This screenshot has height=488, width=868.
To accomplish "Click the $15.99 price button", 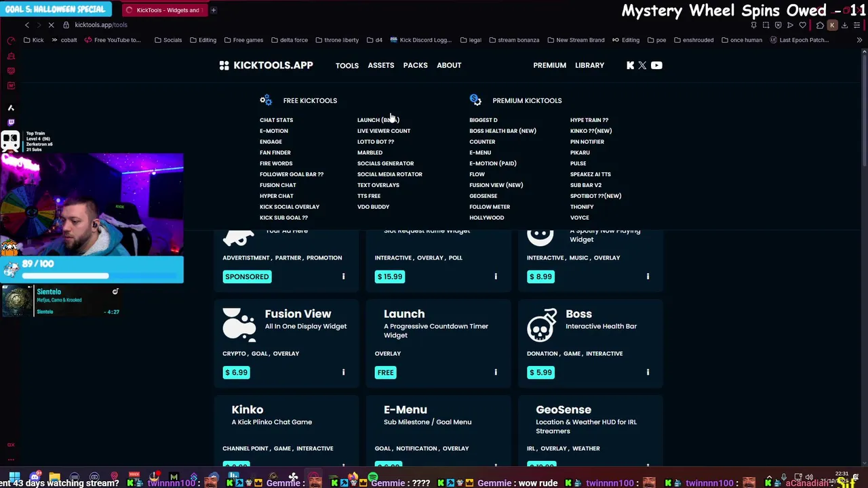I will (x=389, y=277).
